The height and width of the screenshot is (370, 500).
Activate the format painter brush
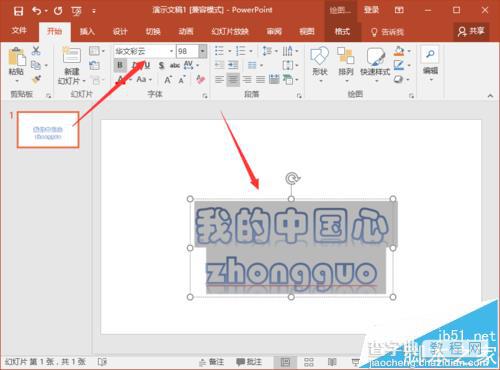36,79
